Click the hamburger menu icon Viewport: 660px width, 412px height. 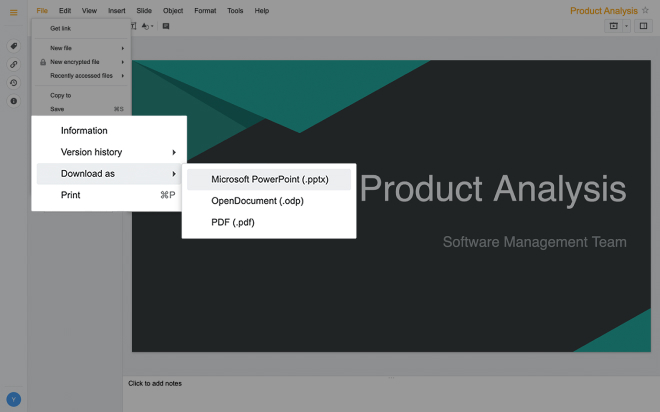[13, 11]
